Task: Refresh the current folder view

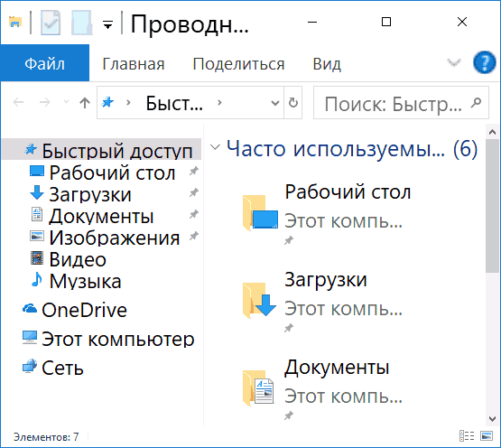Action: point(293,103)
